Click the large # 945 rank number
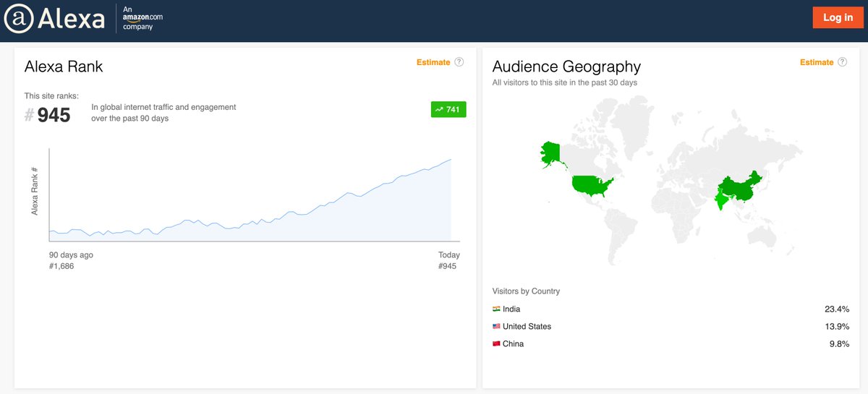This screenshot has width=868, height=394. point(48,115)
